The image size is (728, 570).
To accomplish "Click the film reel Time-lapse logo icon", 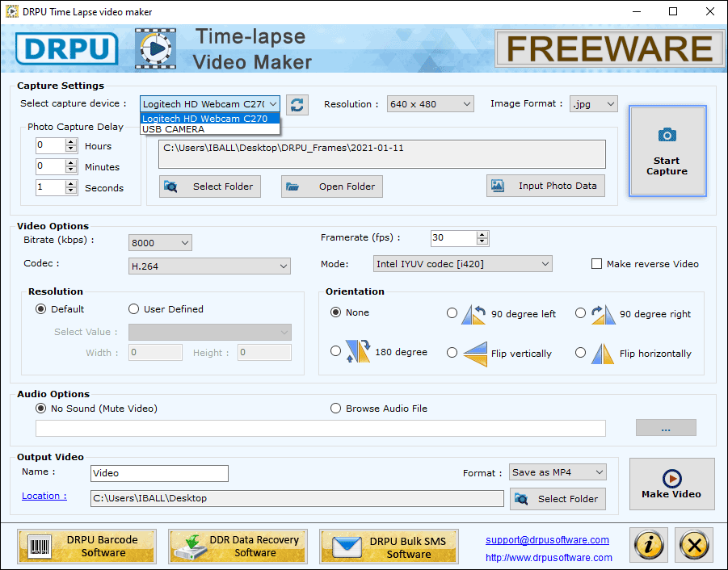I will point(155,48).
